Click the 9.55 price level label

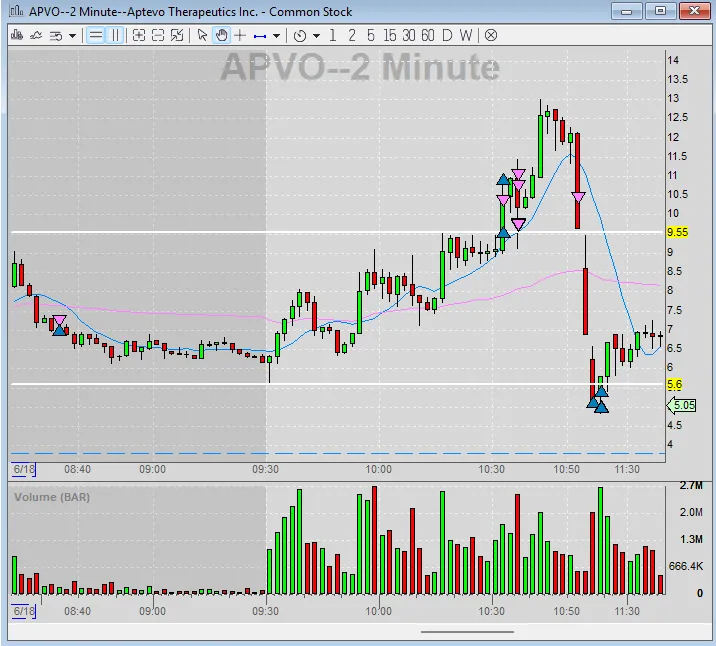(677, 232)
